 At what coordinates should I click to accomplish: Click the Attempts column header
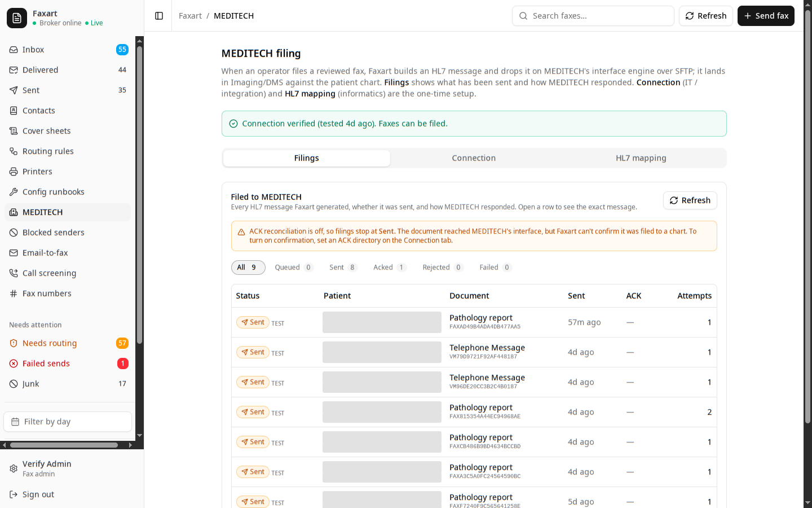coord(694,296)
